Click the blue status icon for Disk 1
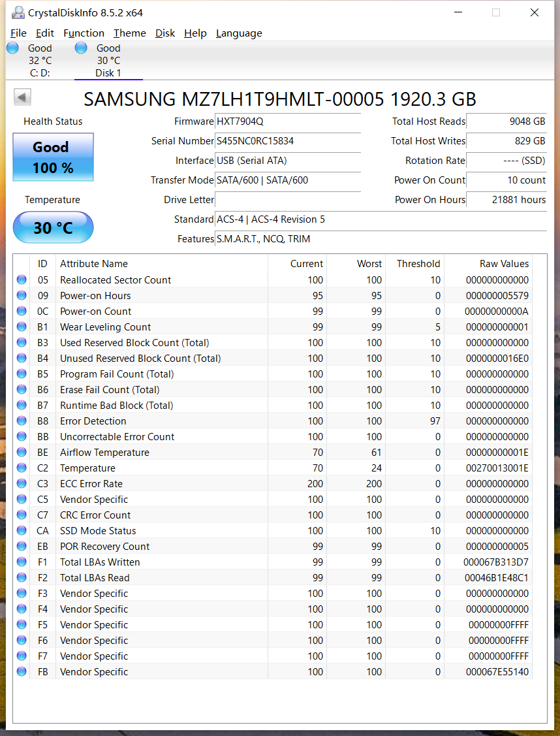This screenshot has width=560, height=736. pos(81,48)
